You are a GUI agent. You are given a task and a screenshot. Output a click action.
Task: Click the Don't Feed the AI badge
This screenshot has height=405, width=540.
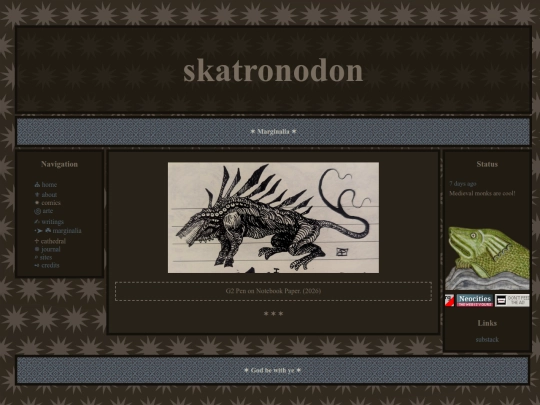coord(512,300)
